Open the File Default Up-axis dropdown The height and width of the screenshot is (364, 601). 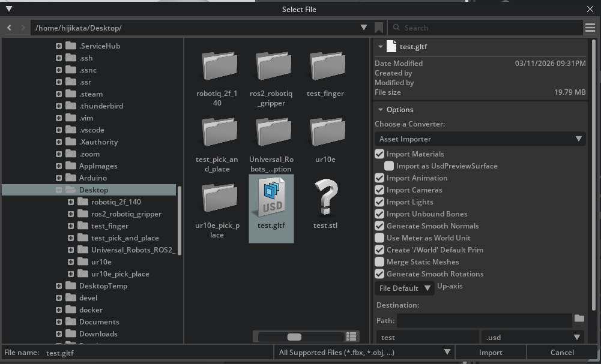tap(404, 288)
